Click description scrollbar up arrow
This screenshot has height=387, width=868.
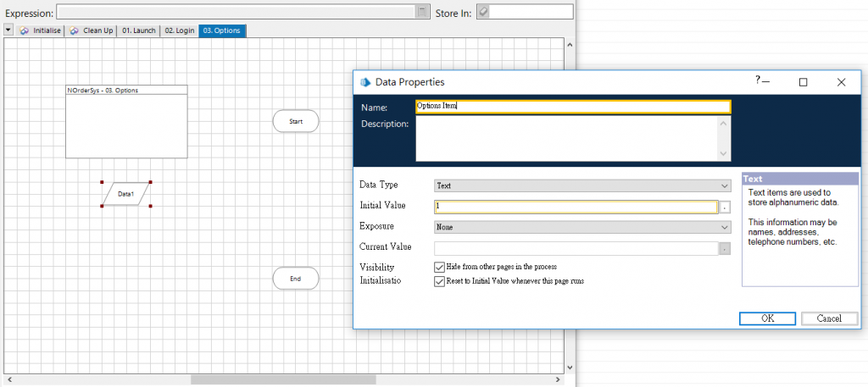point(724,124)
